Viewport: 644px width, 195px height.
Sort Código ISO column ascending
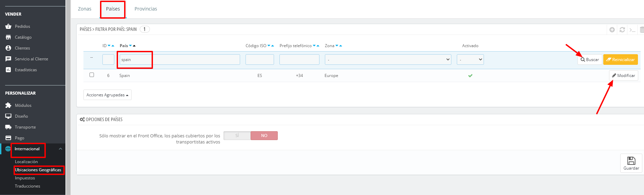(x=273, y=46)
